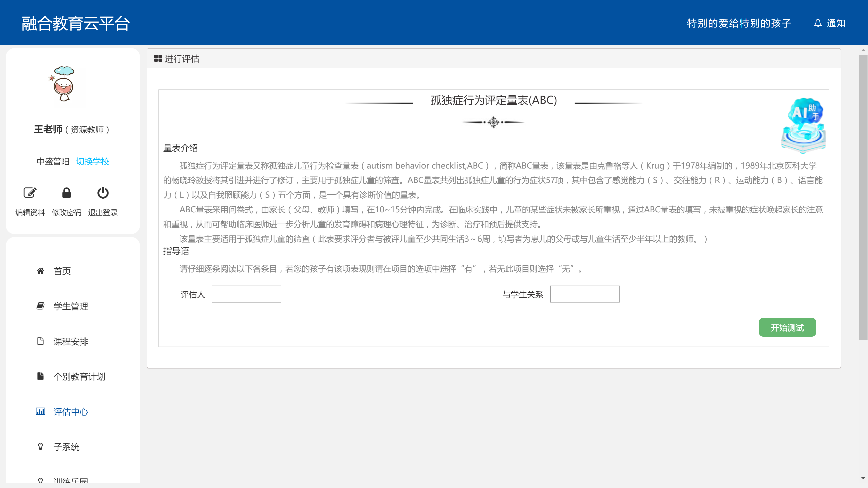The width and height of the screenshot is (868, 488).
Task: Open the 个别教育计划 menu item
Action: (79, 377)
